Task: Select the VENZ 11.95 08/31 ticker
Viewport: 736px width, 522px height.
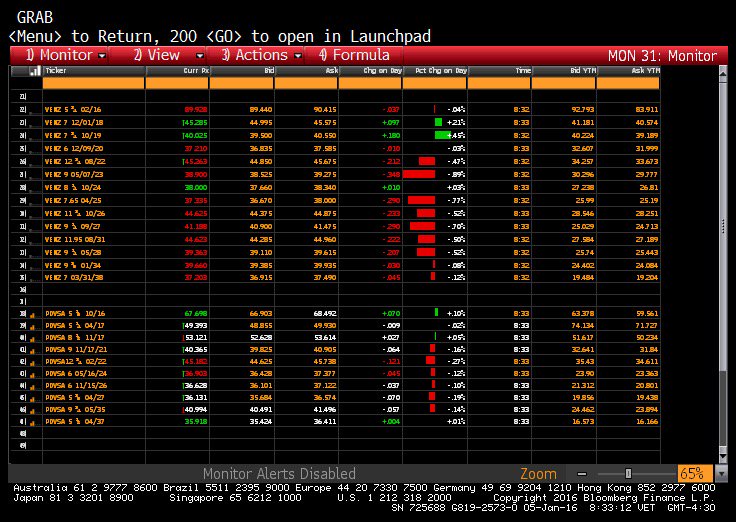Action: click(x=75, y=240)
